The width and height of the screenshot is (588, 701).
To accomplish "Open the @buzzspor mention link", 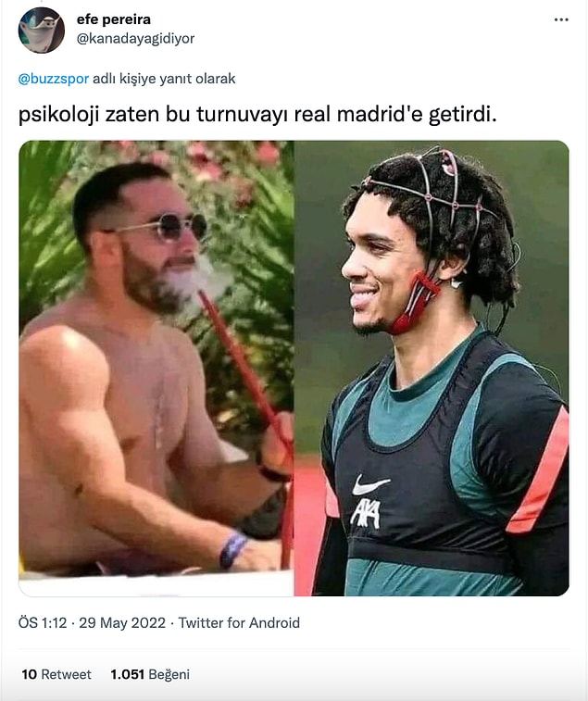I will coord(53,79).
